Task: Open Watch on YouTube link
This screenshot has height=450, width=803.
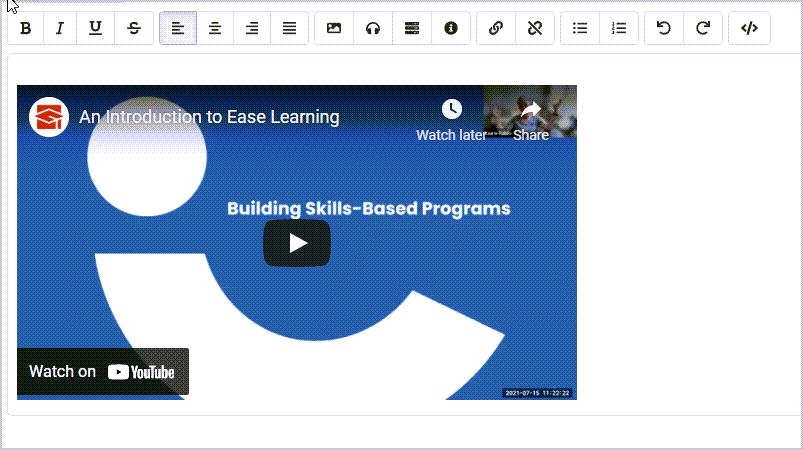Action: [x=103, y=372]
